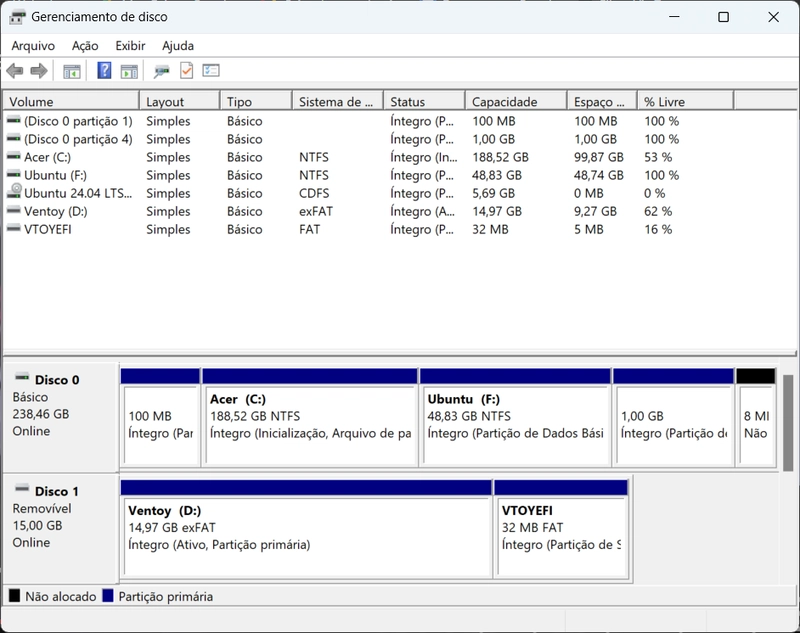Open the Ajuda menu

pos(178,46)
